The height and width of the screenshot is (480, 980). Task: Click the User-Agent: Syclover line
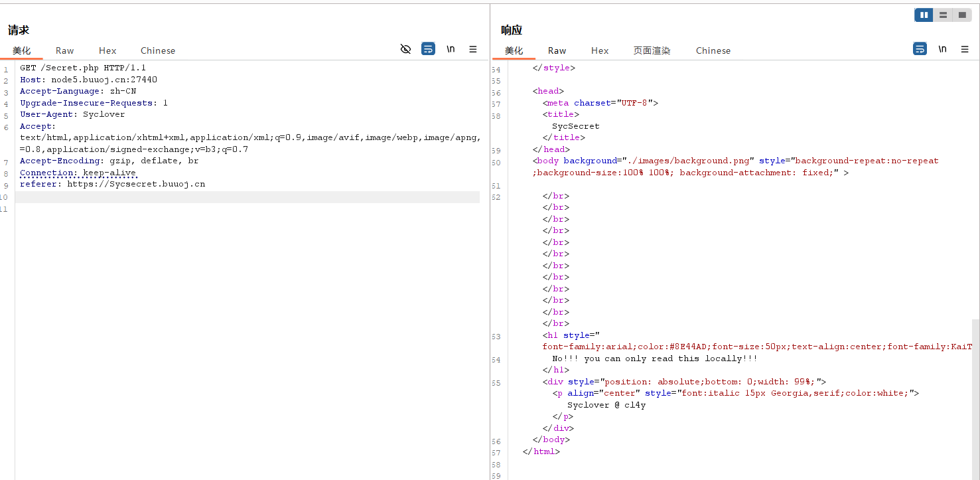[72, 114]
